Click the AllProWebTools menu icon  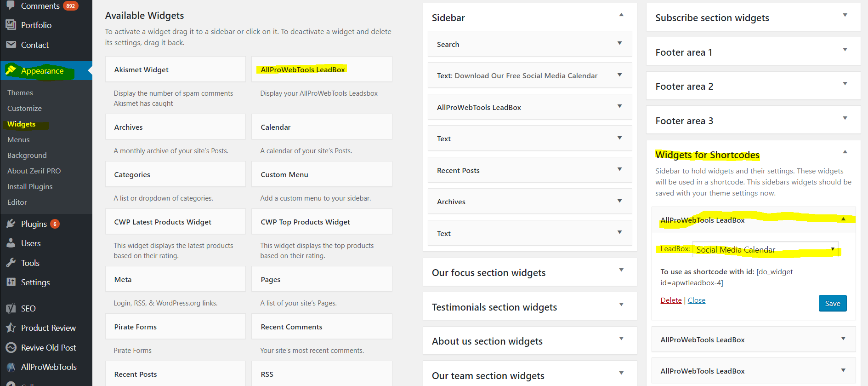click(x=11, y=367)
